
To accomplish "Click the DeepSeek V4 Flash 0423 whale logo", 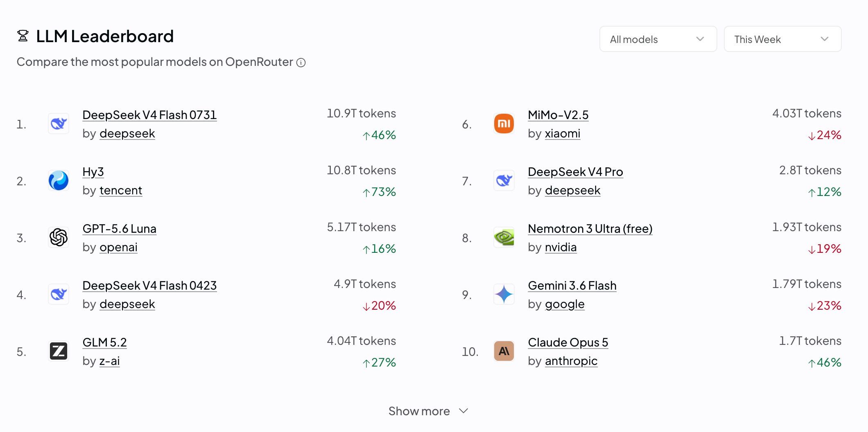I will (x=59, y=294).
